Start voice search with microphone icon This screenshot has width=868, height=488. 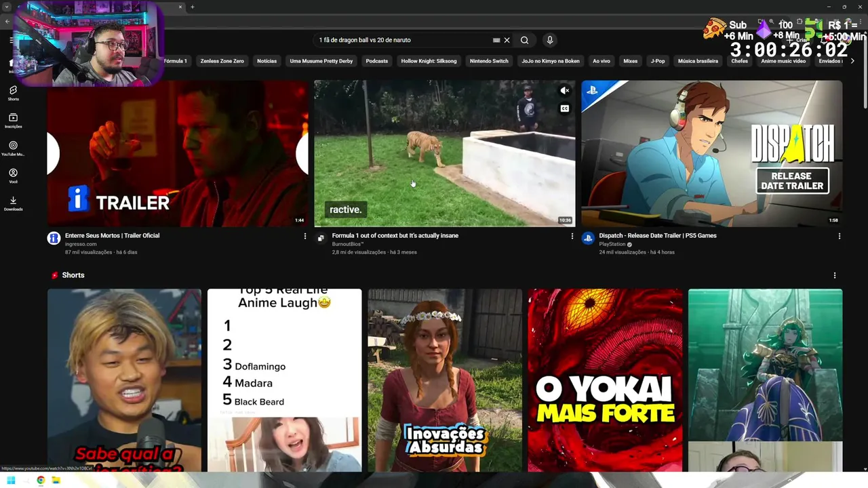click(x=550, y=40)
